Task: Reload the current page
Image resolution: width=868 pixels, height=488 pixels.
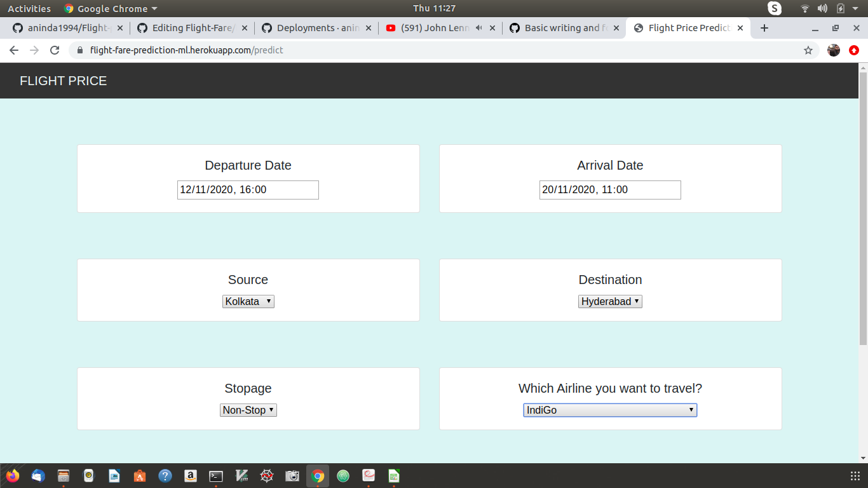Action: 54,49
